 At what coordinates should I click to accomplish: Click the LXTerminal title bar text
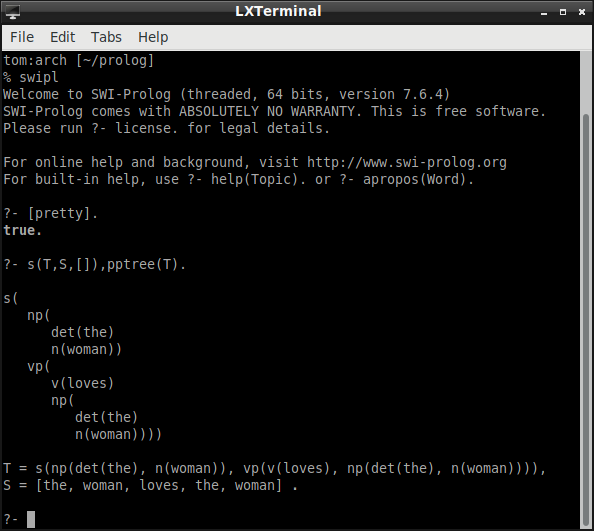(278, 11)
